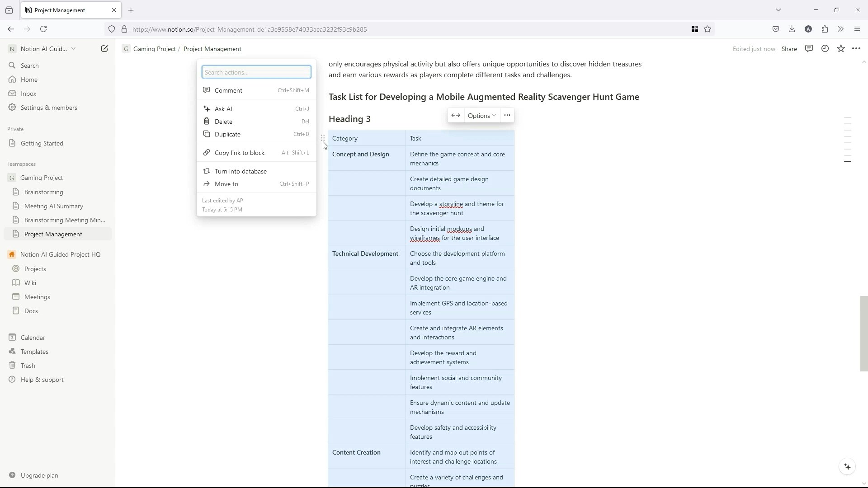
Task: Choose Duplicate from the block menu
Action: point(227,134)
